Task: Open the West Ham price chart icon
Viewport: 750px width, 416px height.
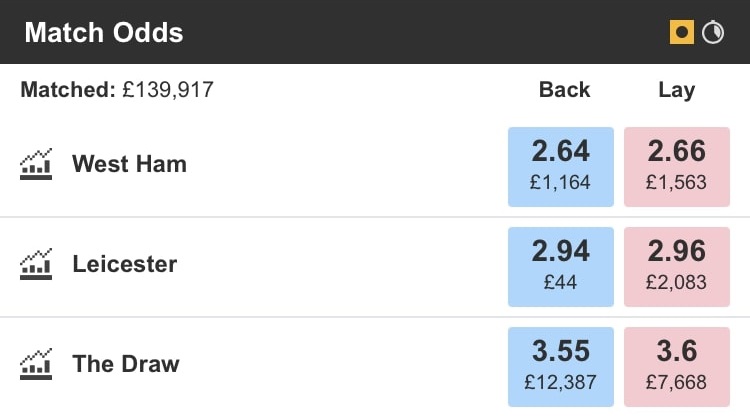Action: (36, 164)
